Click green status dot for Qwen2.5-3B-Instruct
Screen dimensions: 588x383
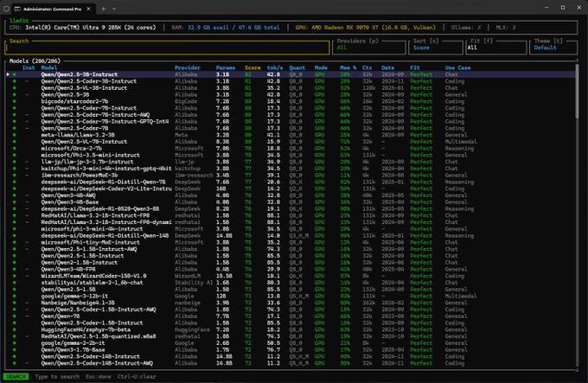15,74
